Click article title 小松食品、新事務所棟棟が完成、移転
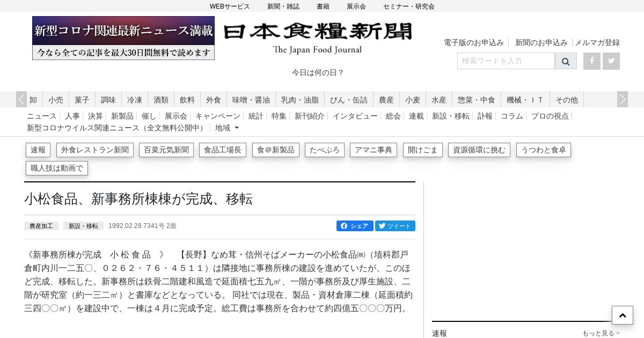644x338 pixels. (138, 199)
